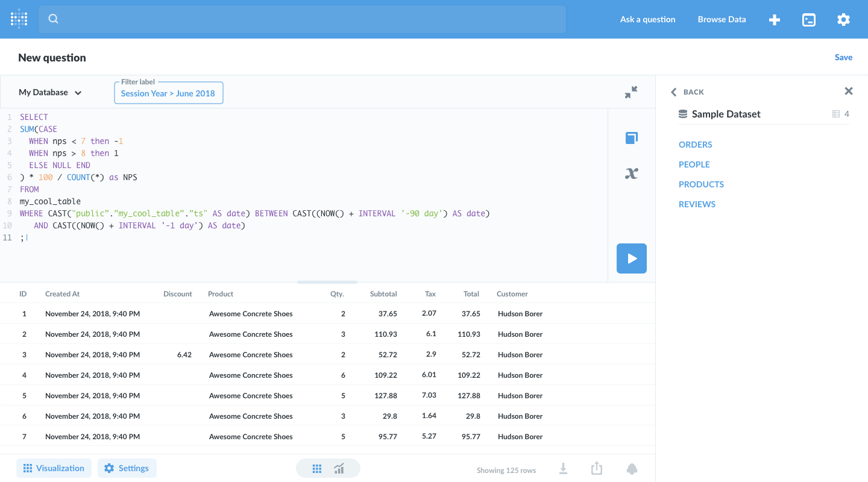Select the Sample Dataset title
This screenshot has height=482, width=868.
[726, 114]
